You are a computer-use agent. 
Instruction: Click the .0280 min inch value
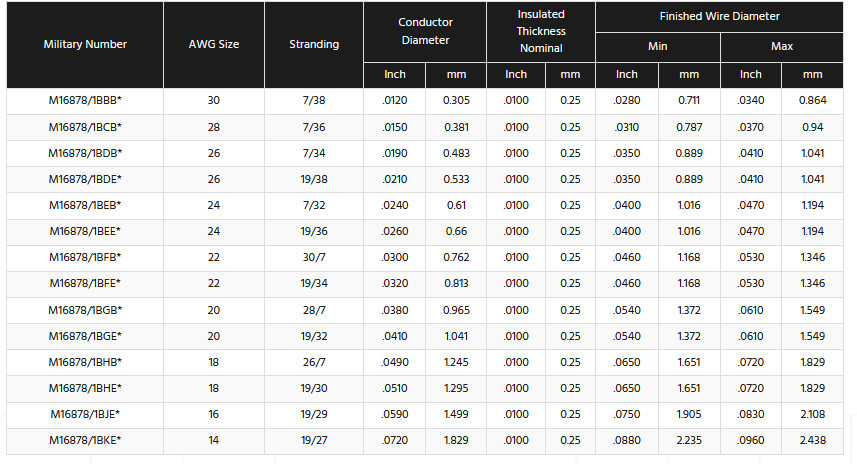tap(627, 102)
